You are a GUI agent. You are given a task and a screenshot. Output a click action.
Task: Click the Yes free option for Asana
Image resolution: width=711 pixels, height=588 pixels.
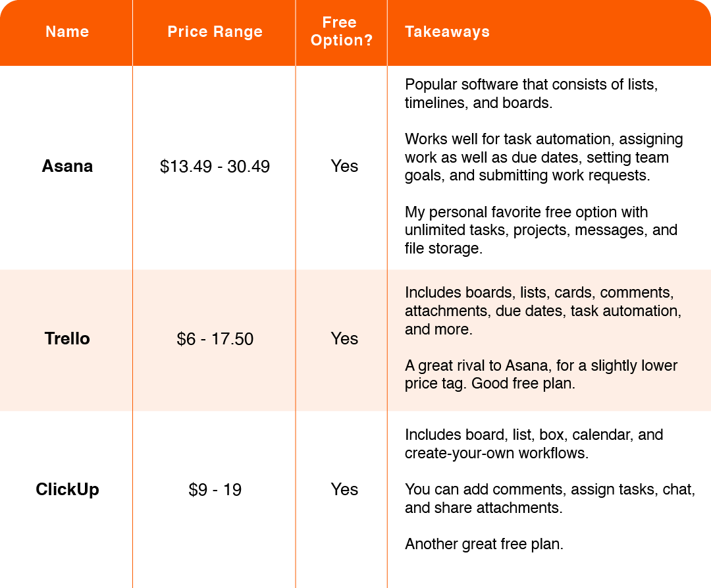click(344, 166)
